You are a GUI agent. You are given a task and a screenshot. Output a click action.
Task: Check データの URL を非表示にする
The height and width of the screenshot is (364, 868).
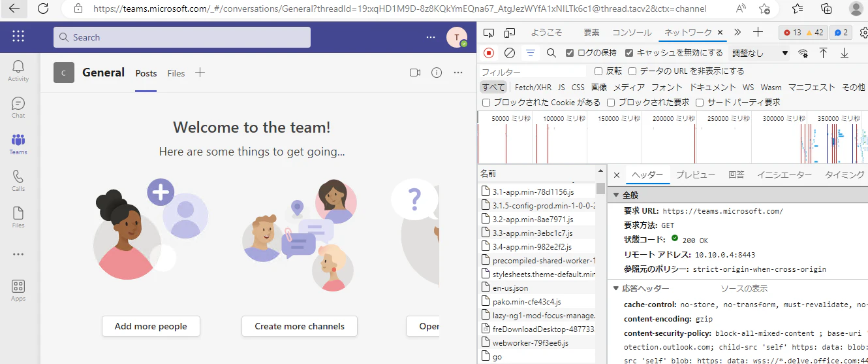point(632,71)
